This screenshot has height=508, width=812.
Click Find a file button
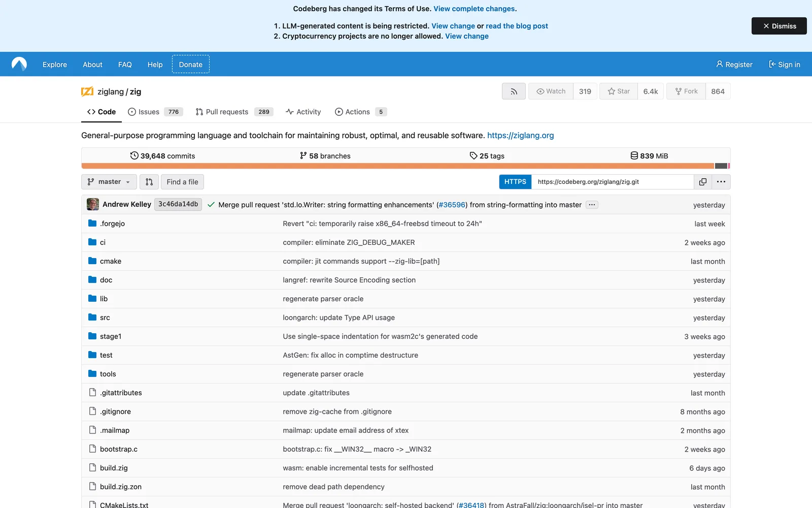182,182
